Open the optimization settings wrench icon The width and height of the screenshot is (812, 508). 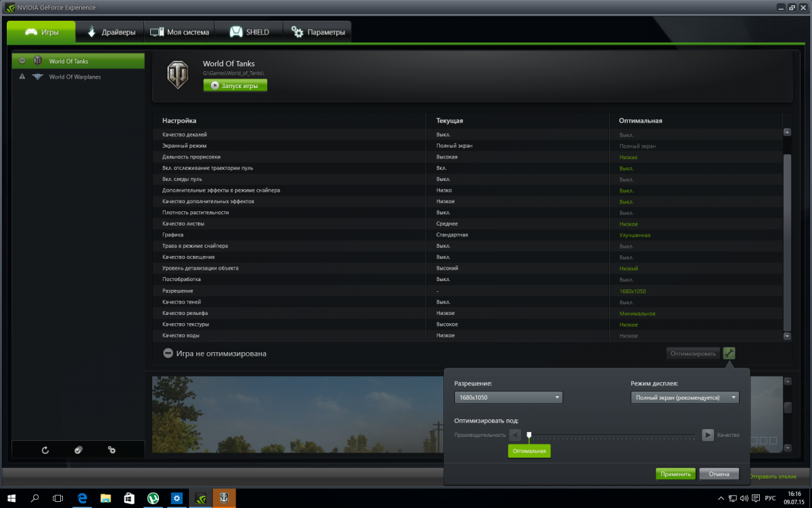pyautogui.click(x=729, y=353)
